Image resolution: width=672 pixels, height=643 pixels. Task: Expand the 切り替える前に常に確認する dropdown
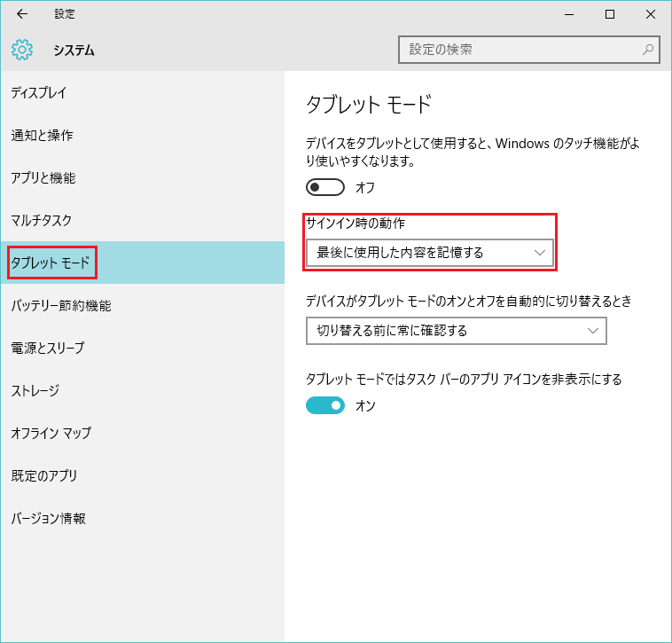(456, 331)
